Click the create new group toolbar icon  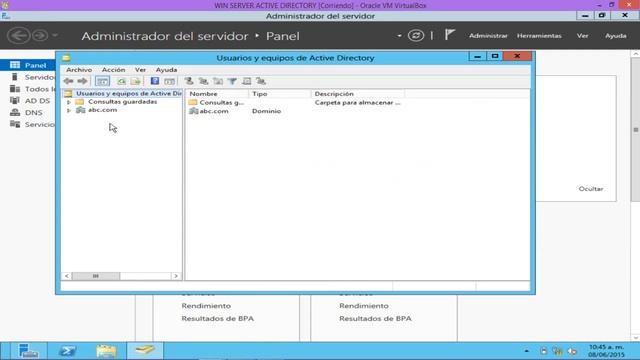203,81
